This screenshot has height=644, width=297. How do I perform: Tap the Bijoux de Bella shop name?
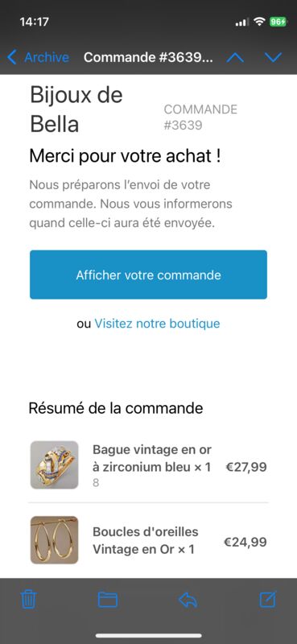click(76, 109)
